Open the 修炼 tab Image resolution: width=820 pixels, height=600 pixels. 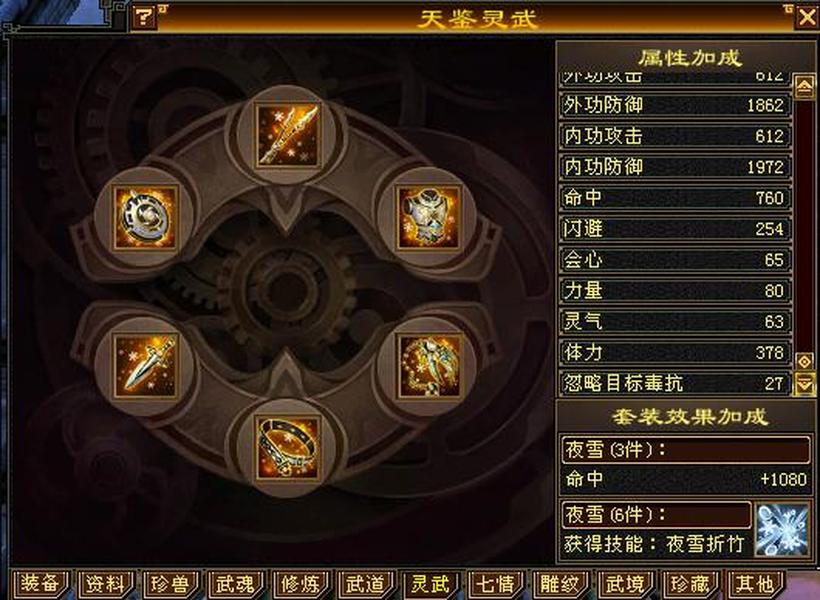coord(300,584)
